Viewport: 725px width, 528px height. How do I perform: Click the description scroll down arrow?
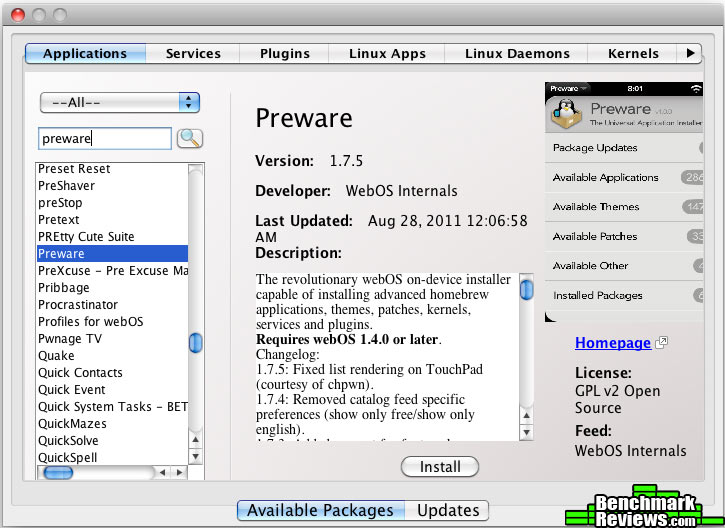pos(527,432)
